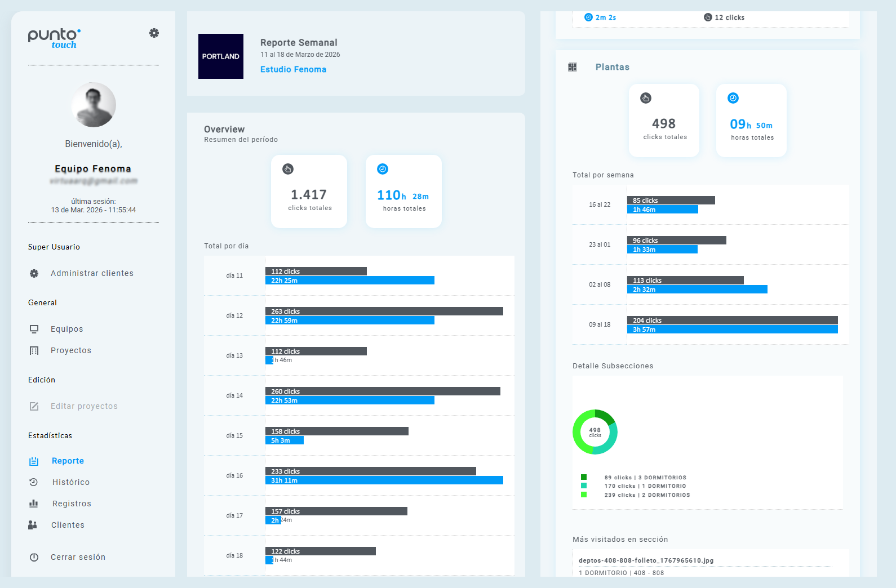
Task: Click the Registros bar chart icon
Action: point(34,504)
